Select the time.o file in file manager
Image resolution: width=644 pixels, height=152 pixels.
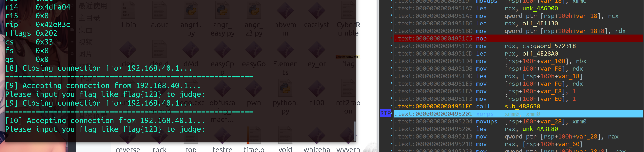[254, 135]
